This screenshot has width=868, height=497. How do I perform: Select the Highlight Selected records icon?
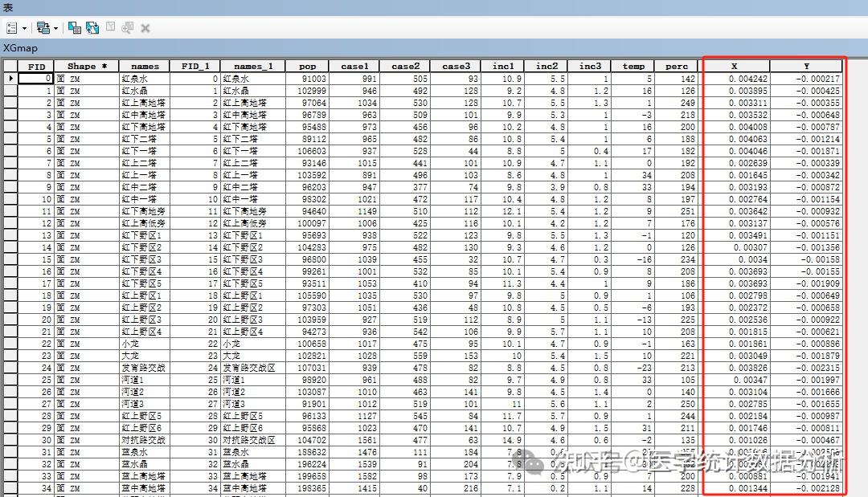(75, 28)
